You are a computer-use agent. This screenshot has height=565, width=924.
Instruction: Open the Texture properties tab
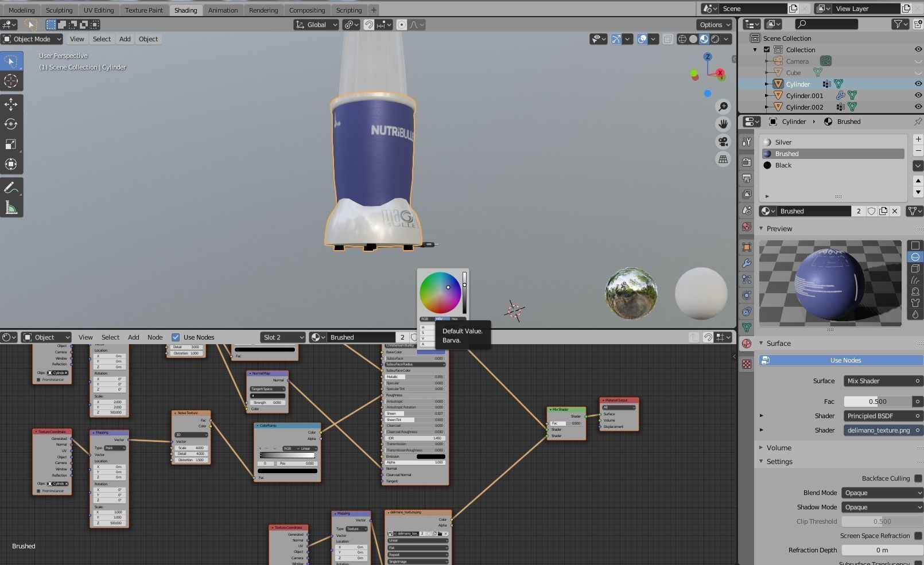746,364
